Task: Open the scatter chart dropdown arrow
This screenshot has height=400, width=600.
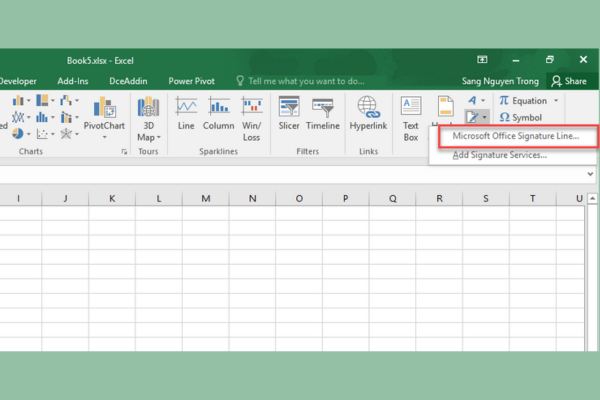Action: click(x=53, y=134)
